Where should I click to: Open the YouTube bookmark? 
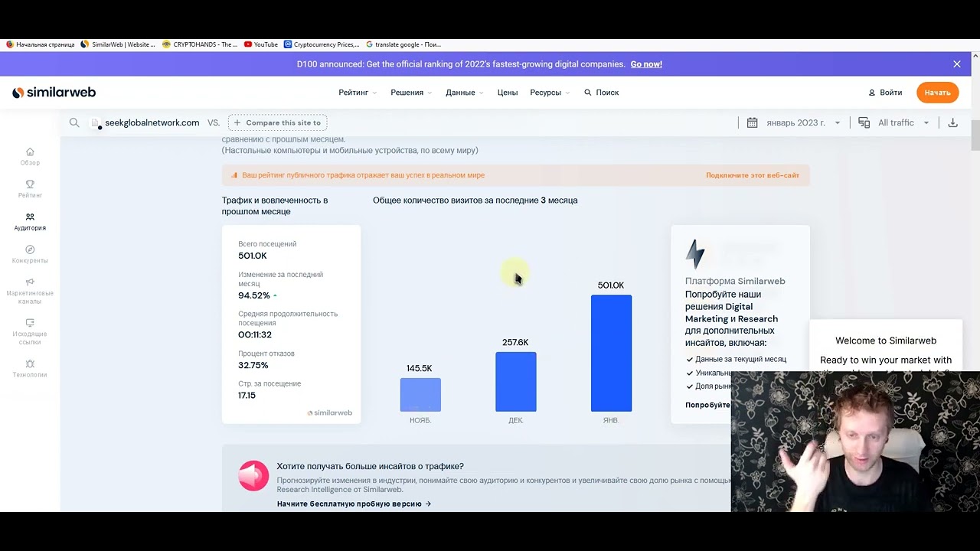[x=261, y=44]
